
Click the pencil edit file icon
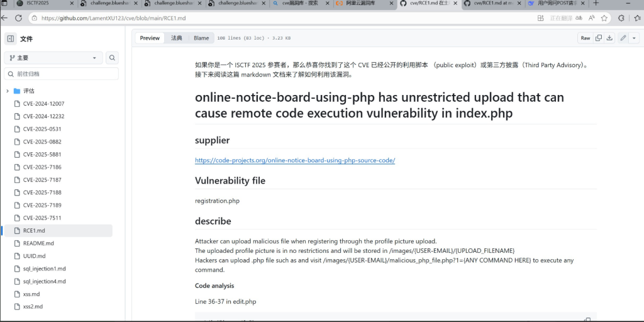tap(623, 38)
